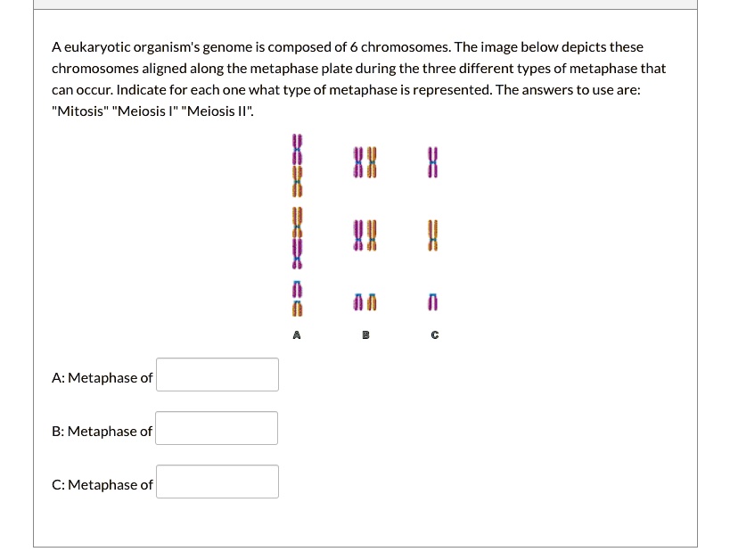Select the middle chromosome in column C
Screen dimensions: 730x560
(x=433, y=235)
